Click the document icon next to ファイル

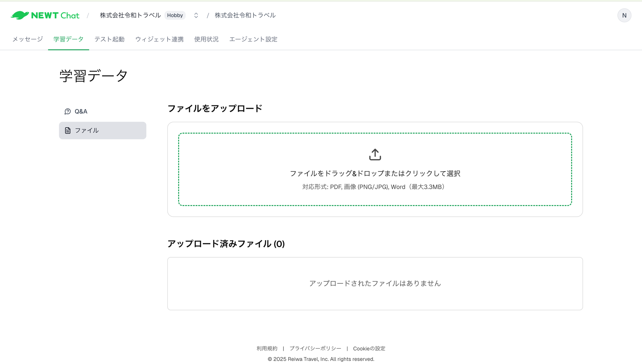tap(67, 130)
